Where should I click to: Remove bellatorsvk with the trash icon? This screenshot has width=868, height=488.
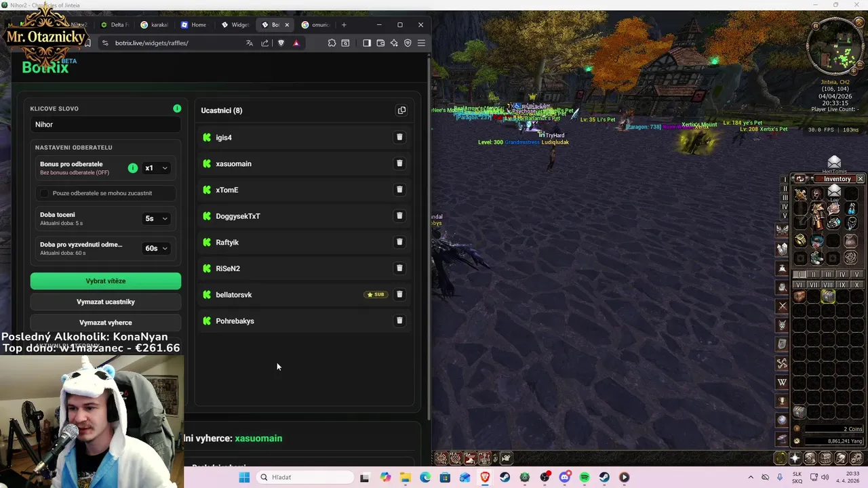pos(399,294)
